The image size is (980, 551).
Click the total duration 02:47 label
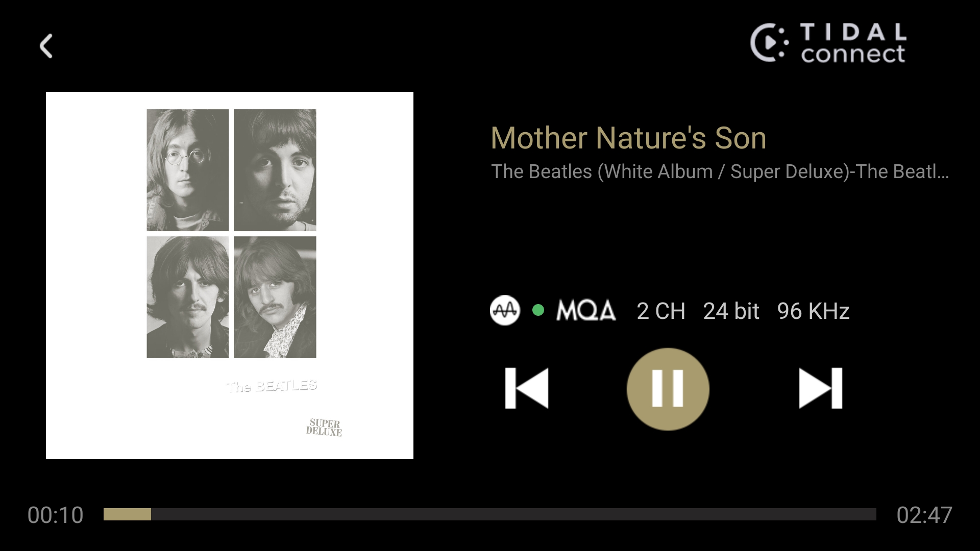pyautogui.click(x=924, y=515)
